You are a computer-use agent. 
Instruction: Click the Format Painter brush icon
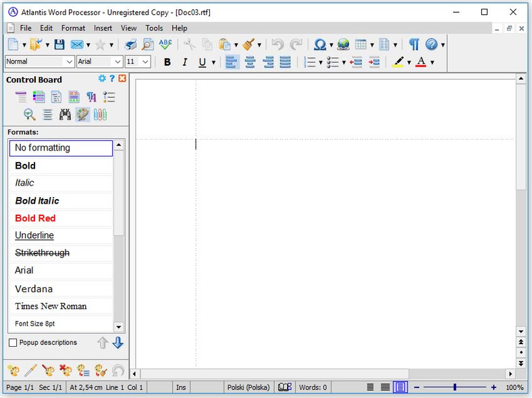coord(249,45)
